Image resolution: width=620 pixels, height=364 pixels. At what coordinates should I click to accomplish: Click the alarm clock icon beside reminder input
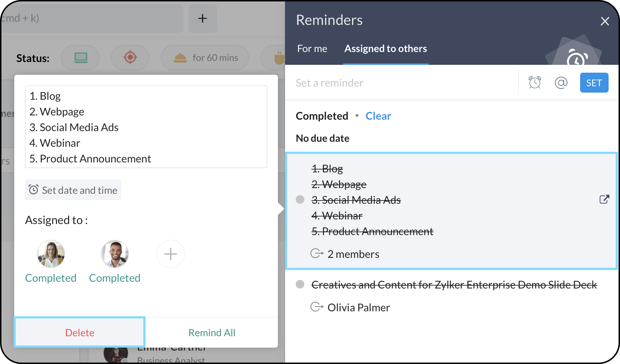pos(534,83)
